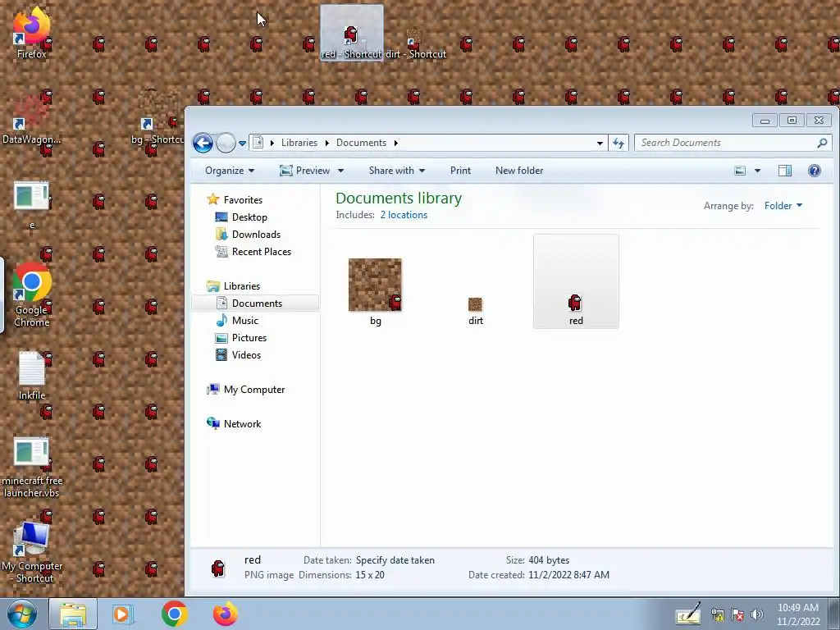Launch Windows Media Player from taskbar
The width and height of the screenshot is (840, 630).
pos(123,614)
